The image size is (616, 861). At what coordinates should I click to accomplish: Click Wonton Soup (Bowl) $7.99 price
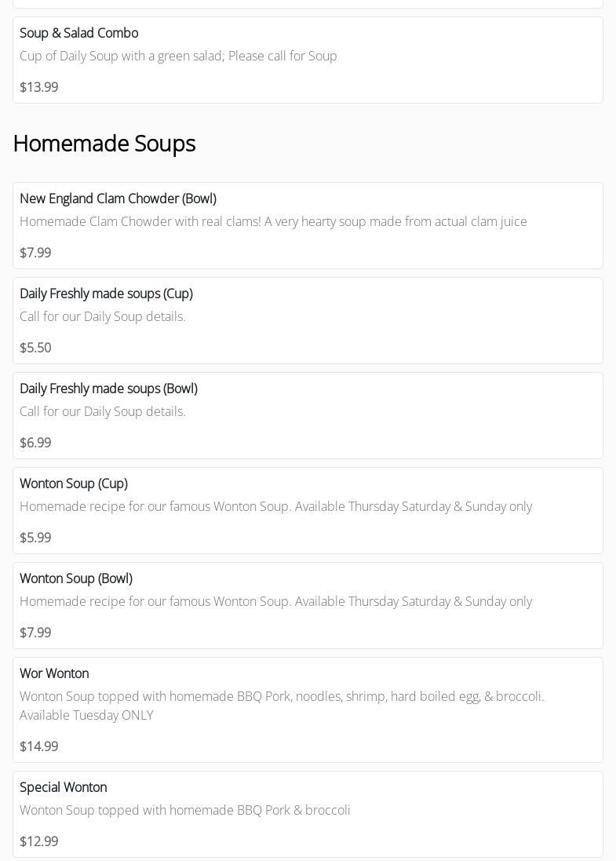pyautogui.click(x=35, y=633)
